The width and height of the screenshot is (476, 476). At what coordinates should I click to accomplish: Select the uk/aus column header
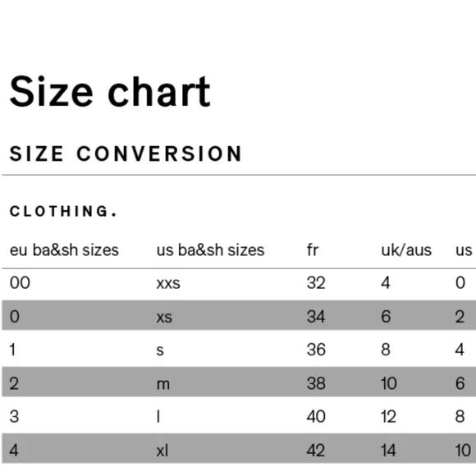point(406,250)
